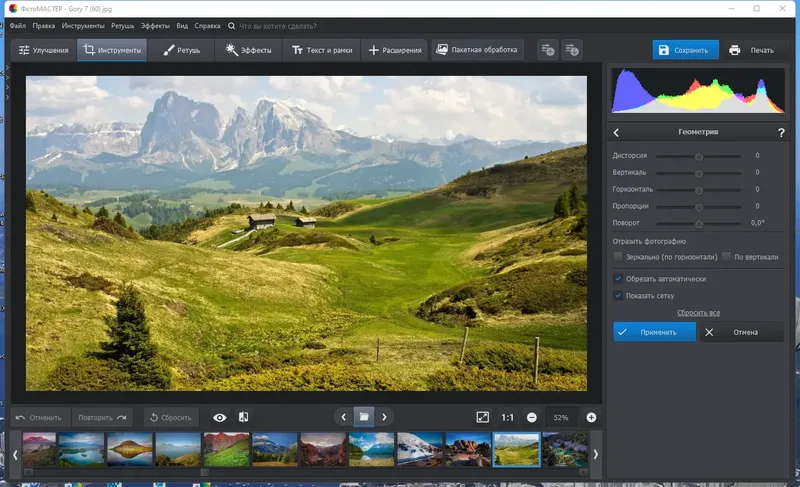This screenshot has height=487, width=800.
Task: Select the green meadow thumbnail currently highlighted
Action: pyautogui.click(x=516, y=449)
